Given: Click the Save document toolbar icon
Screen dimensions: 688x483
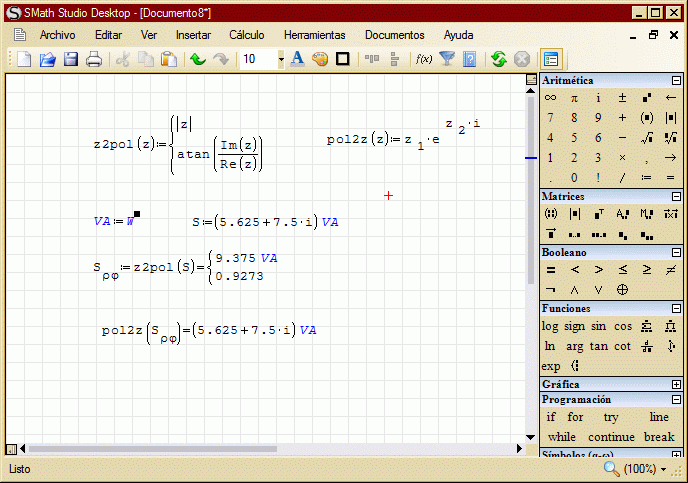Looking at the screenshot, I should (x=71, y=59).
